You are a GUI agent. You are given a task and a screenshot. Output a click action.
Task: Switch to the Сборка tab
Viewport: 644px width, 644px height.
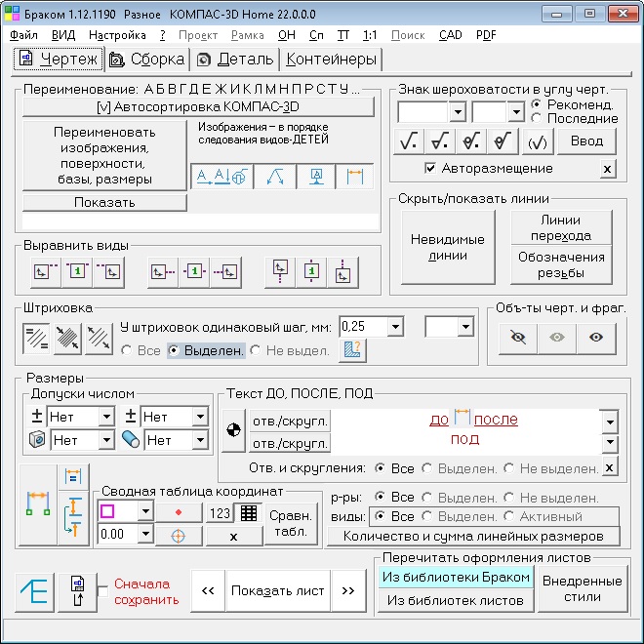point(147,60)
